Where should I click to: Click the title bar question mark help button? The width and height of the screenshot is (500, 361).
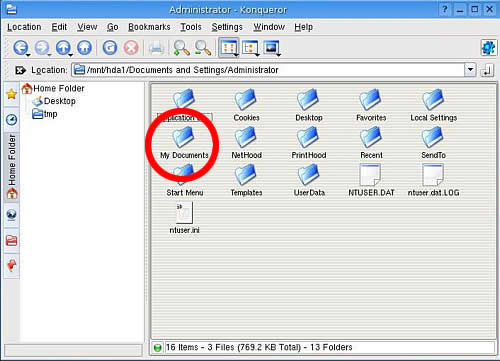pos(445,9)
